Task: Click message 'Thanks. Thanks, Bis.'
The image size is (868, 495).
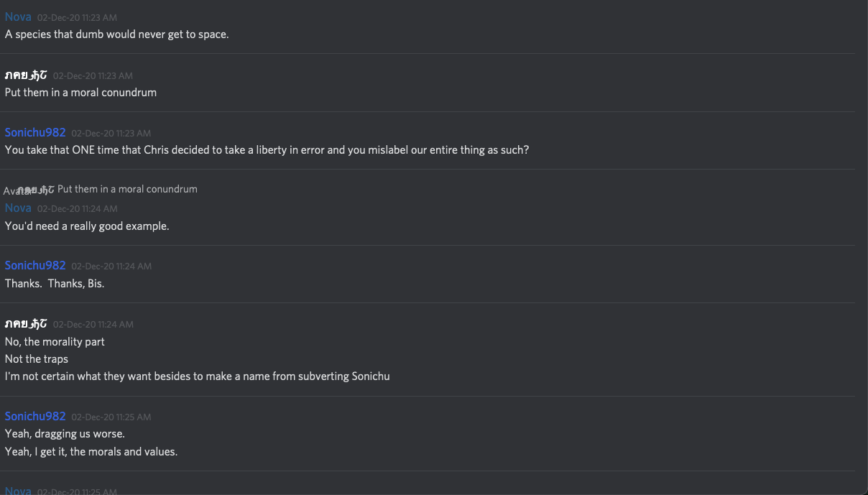Action: (x=55, y=283)
